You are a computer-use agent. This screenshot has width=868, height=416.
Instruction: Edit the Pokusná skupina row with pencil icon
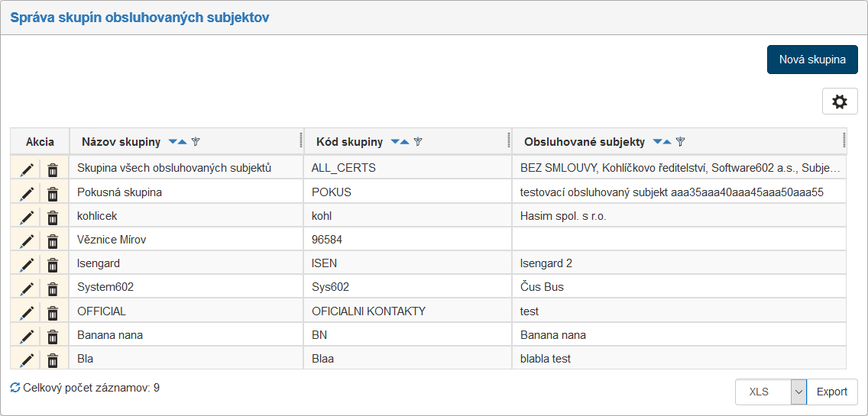pos(27,193)
